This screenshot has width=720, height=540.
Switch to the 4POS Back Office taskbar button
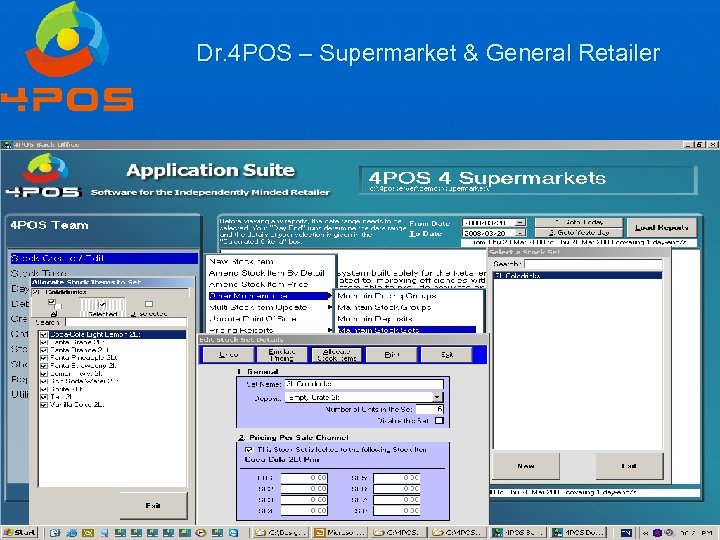coord(517,533)
